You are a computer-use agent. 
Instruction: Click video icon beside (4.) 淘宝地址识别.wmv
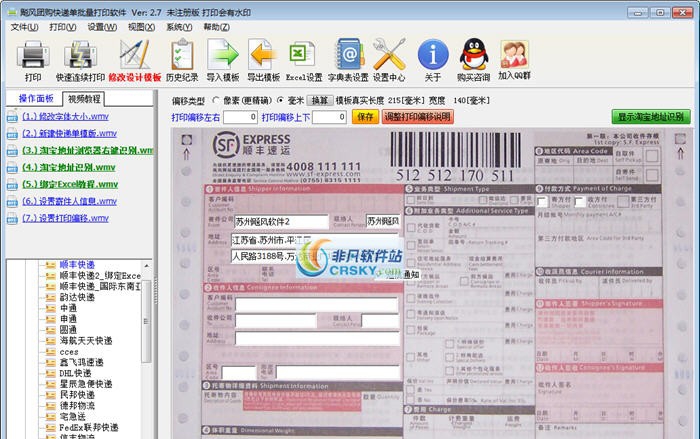(12, 168)
